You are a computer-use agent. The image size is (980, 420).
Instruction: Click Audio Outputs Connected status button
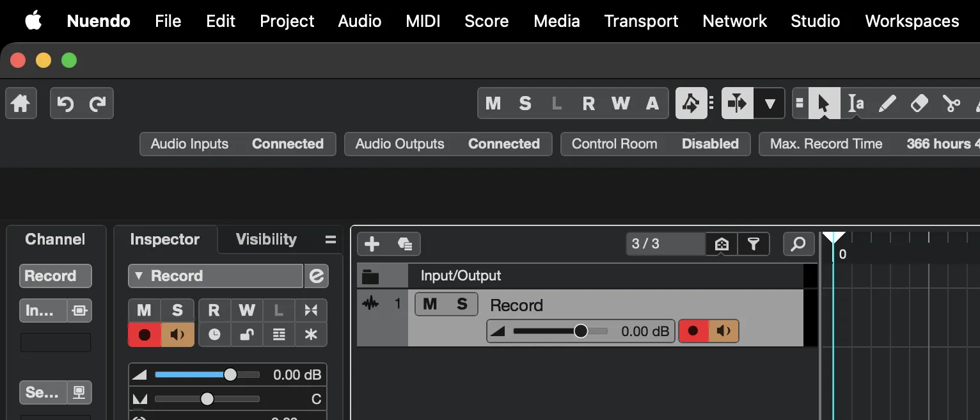pyautogui.click(x=448, y=144)
